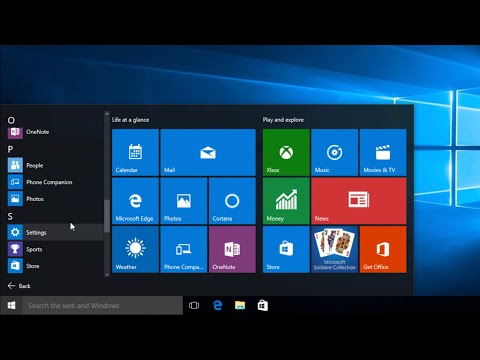Screen dimensions: 480x360
Task: Click the letter S group header
Action: pyautogui.click(x=10, y=216)
